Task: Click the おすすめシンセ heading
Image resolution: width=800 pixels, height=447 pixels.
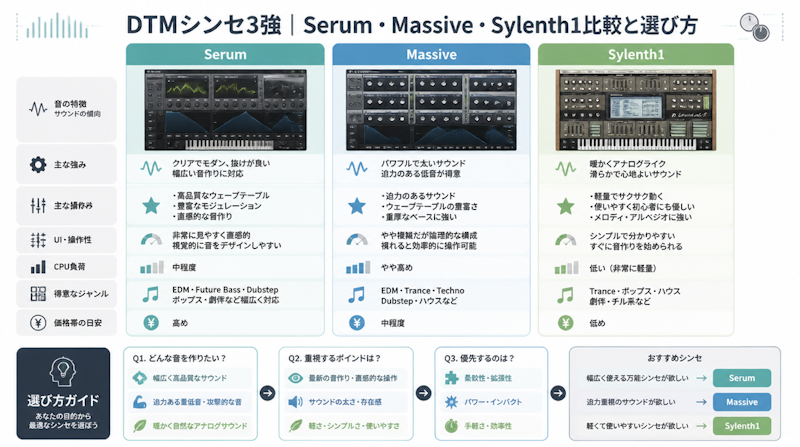Action: (x=674, y=358)
